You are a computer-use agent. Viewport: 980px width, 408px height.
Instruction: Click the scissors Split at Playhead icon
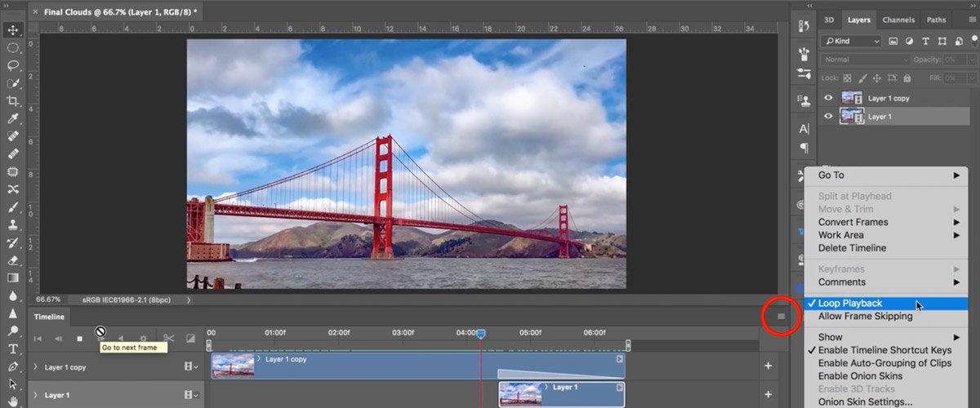point(169,338)
